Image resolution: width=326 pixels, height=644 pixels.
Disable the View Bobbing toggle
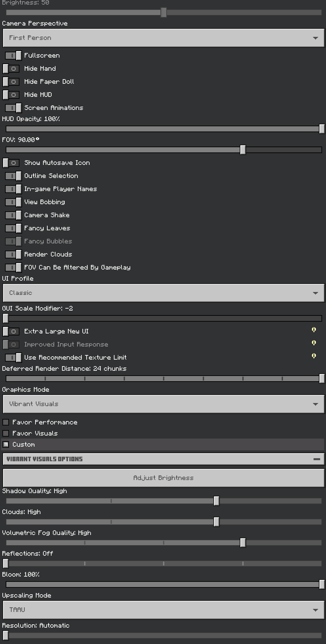13,202
